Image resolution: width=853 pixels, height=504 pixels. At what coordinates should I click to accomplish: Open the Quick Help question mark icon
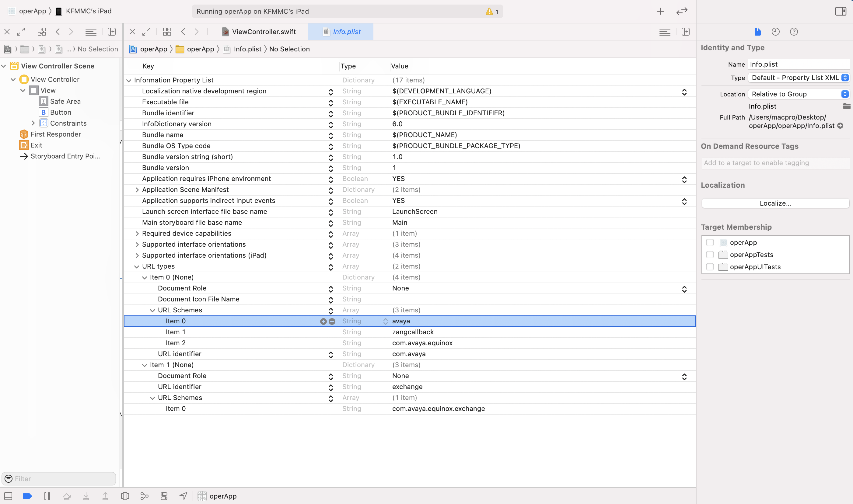(794, 32)
